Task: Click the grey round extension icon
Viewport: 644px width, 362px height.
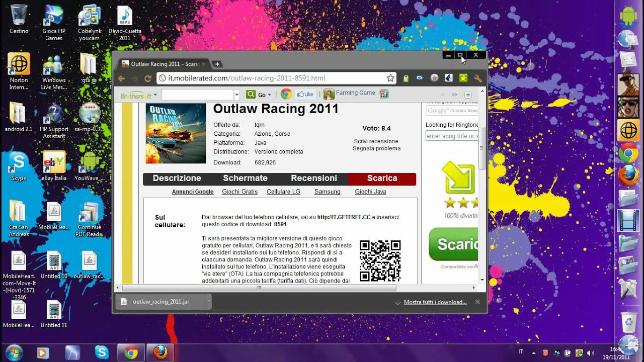Action: (434, 78)
